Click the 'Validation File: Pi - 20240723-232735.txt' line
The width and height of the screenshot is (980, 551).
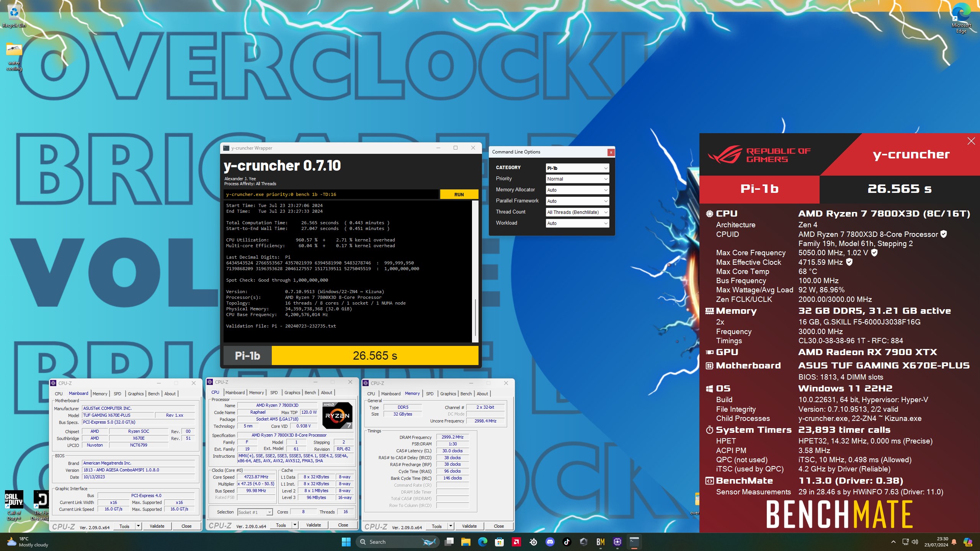pos(281,326)
